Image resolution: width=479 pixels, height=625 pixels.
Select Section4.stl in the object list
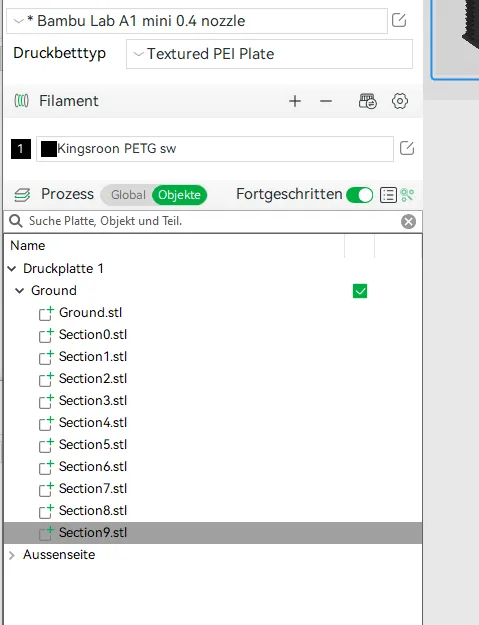tap(93, 423)
